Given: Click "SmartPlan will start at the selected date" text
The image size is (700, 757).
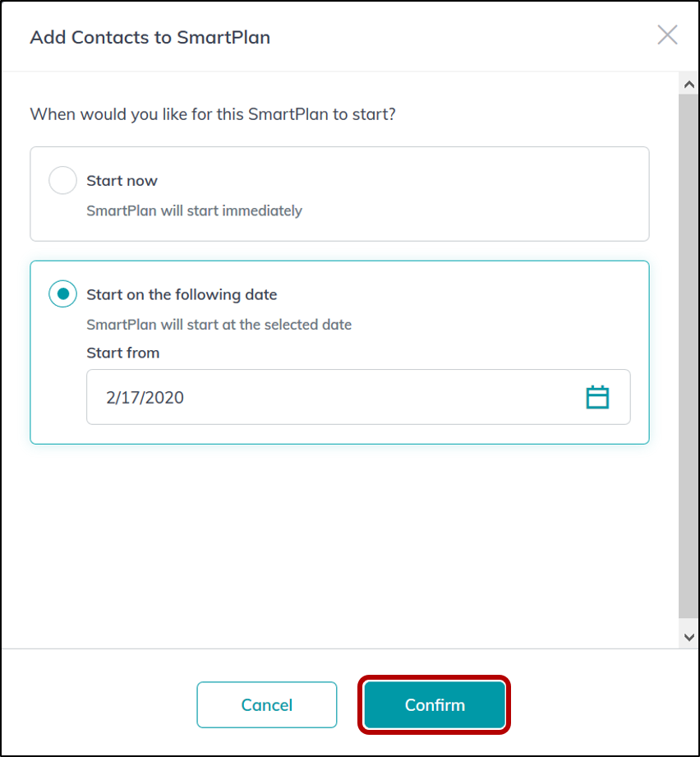Looking at the screenshot, I should point(219,325).
